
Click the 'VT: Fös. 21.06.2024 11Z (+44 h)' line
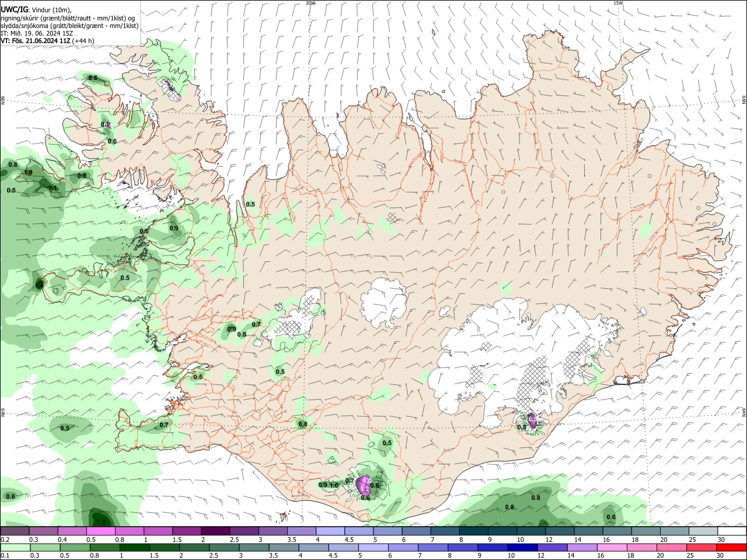(48, 41)
